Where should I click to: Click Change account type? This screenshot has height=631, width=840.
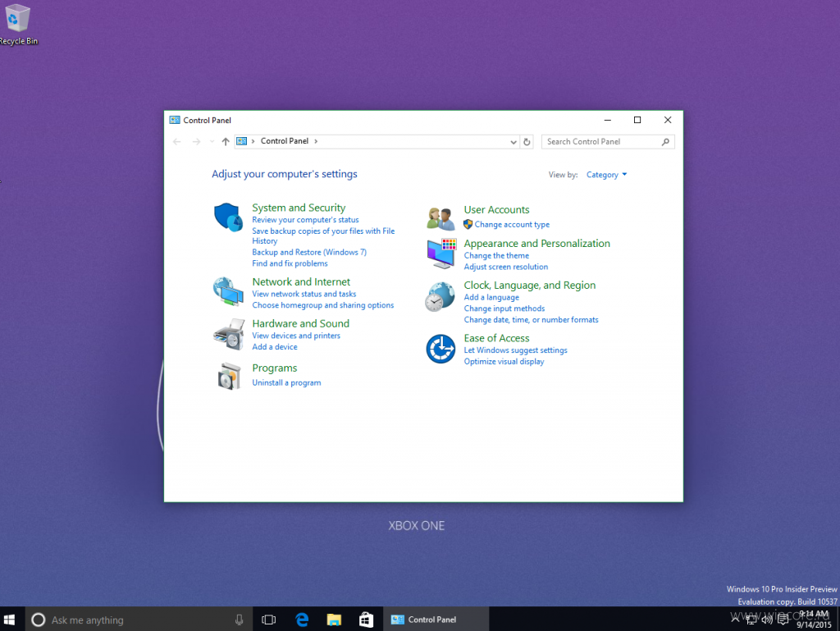coord(512,225)
